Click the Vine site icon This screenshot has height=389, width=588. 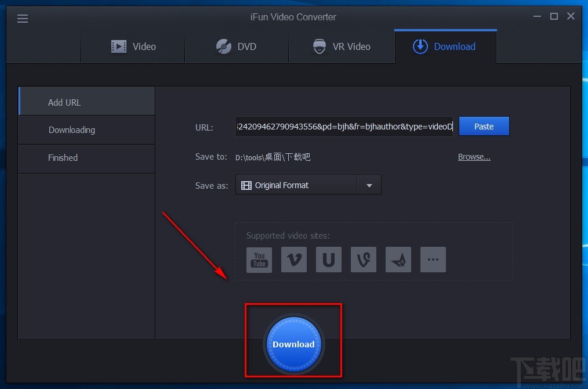point(364,260)
